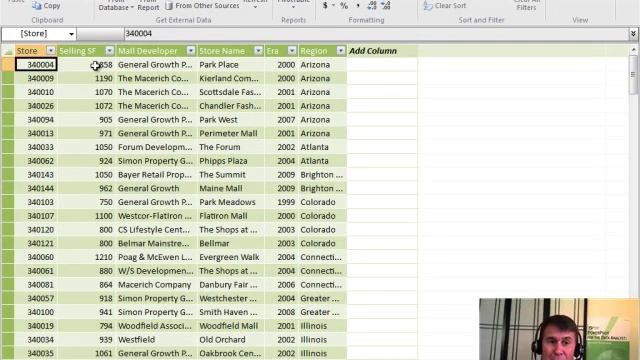This screenshot has width=640, height=360.
Task: Select the Mall Developer column header
Action: pyautogui.click(x=148, y=51)
